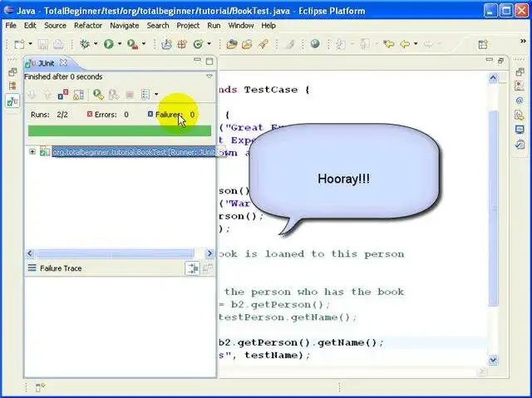
Task: Click the Console monitor icon on right bar
Action: [519, 130]
